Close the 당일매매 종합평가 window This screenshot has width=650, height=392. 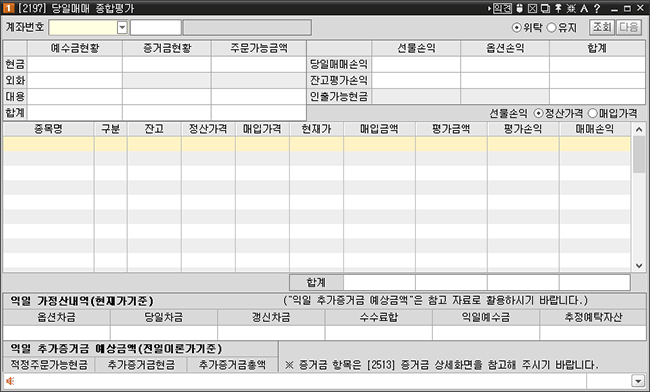[x=640, y=8]
